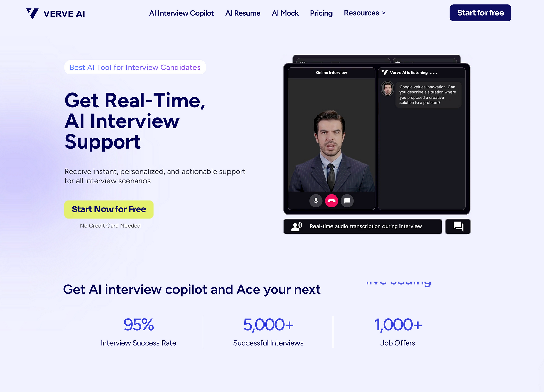The image size is (544, 392).
Task: Click the speaking person transcription icon
Action: tap(296, 226)
